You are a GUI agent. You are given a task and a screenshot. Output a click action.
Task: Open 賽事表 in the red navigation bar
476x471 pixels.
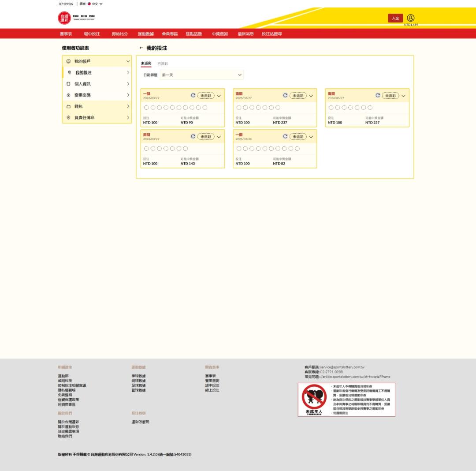pos(66,34)
